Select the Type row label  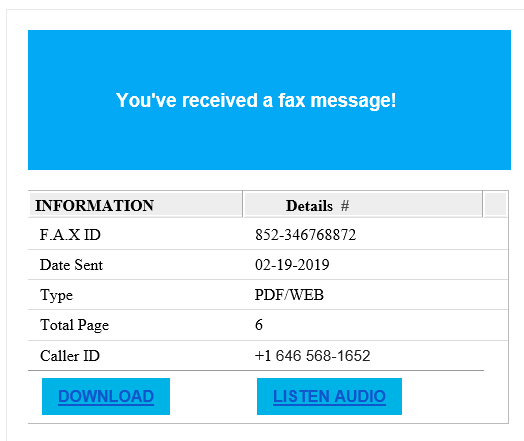tap(56, 295)
